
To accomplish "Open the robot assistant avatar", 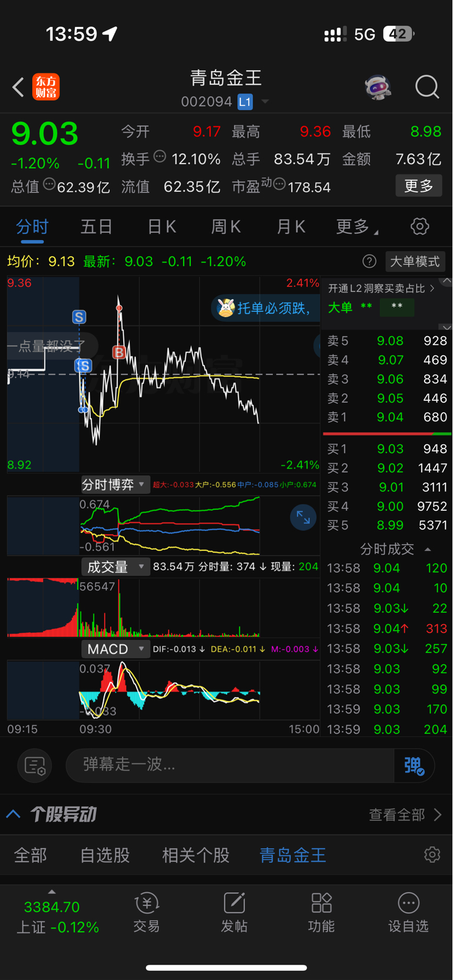I will [378, 87].
